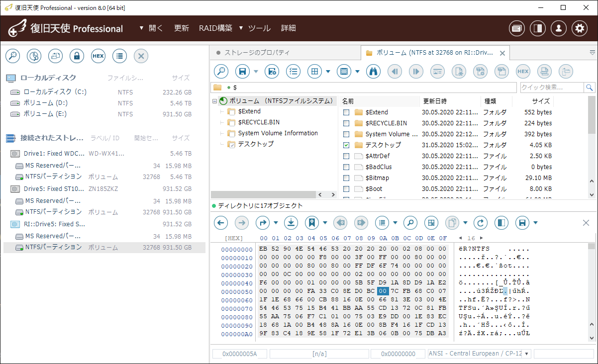598x364 pixels.
Task: Close the ボリューム NTFS tab
Action: pyautogui.click(x=502, y=53)
